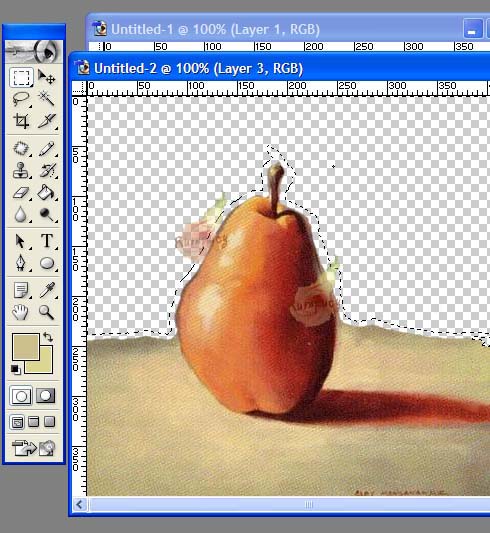Select the Dodge tool
Screen dimensions: 490x533
point(47,214)
